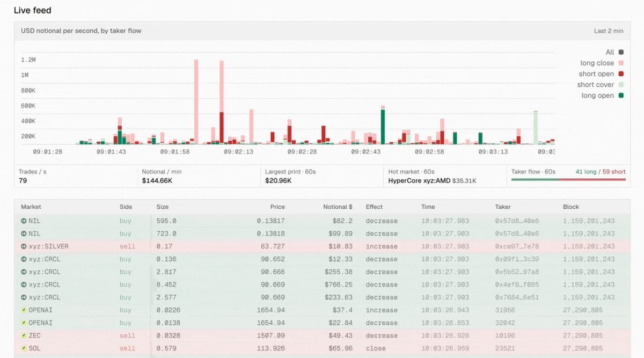Open the HyperCore xyz:AMD hot market
The height and width of the screenshot is (358, 644).
tap(433, 181)
